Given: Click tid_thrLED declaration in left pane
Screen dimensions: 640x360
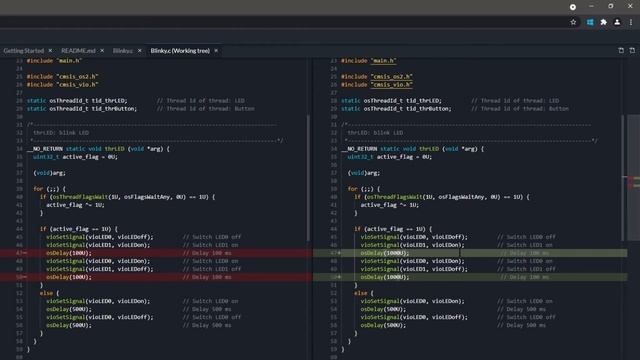Looking at the screenshot, I should point(77,101).
